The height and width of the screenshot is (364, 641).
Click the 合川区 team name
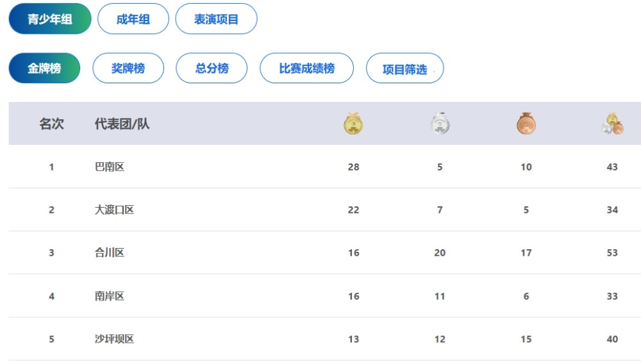(110, 252)
